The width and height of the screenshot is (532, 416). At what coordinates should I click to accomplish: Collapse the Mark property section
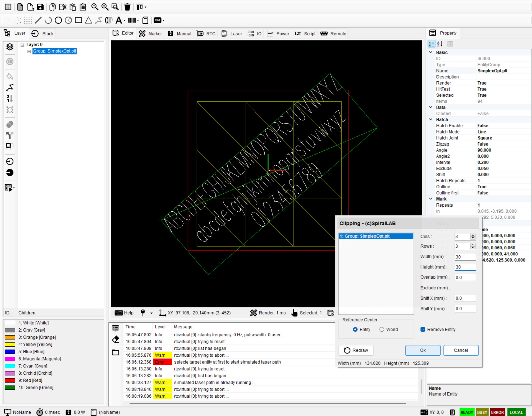click(x=431, y=199)
